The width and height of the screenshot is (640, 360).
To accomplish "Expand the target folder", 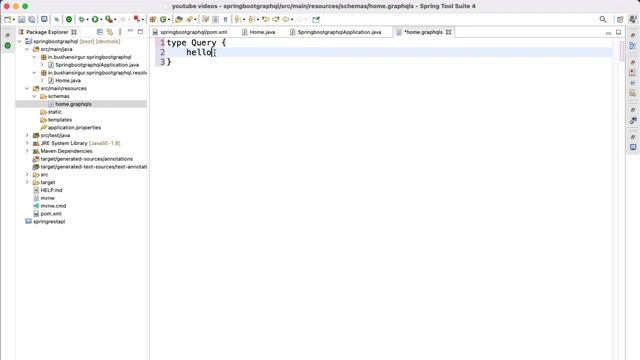I will tap(27, 182).
